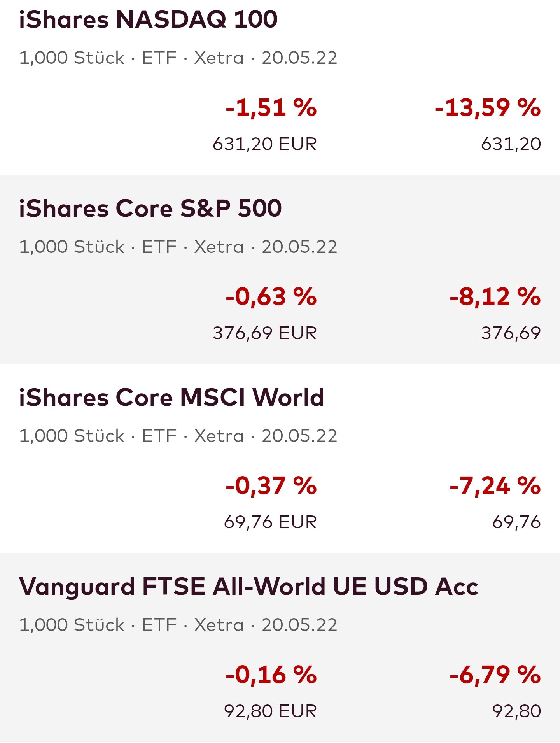Select the 376,69 EUR price value
This screenshot has width=560, height=743.
[x=265, y=333]
